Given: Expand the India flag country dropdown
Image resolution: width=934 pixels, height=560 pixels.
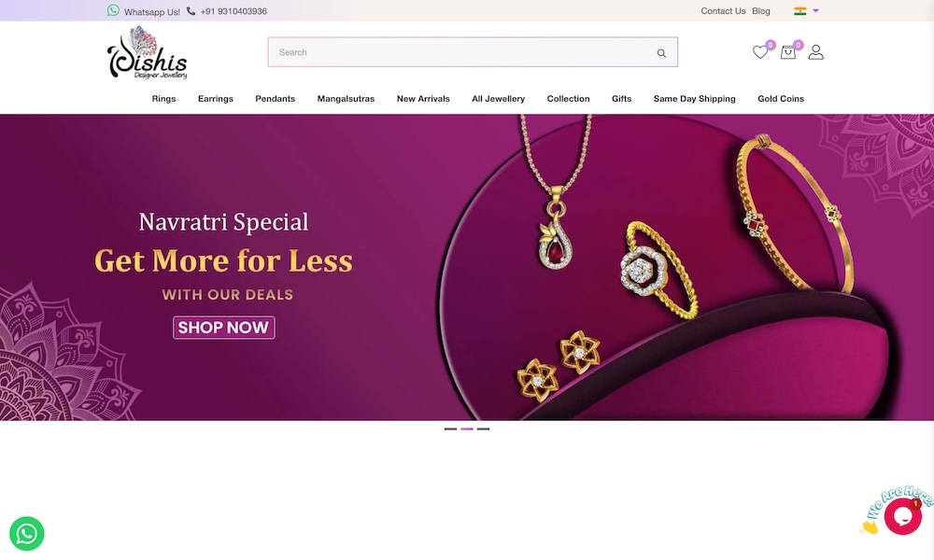Looking at the screenshot, I should point(807,10).
